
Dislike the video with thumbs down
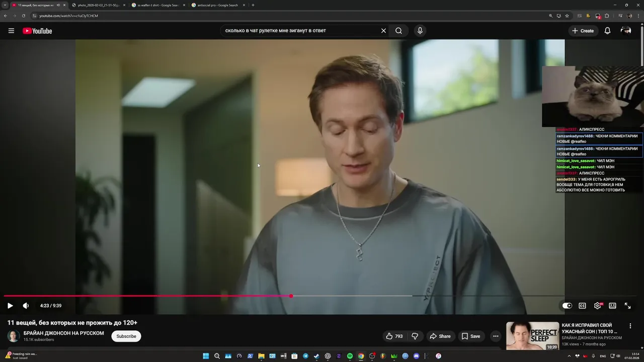[415, 336]
